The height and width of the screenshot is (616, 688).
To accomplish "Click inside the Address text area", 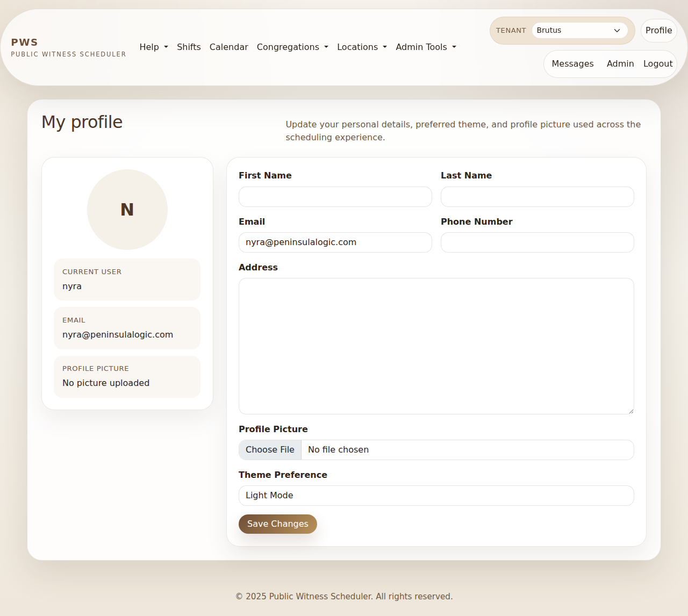I will click(x=436, y=346).
